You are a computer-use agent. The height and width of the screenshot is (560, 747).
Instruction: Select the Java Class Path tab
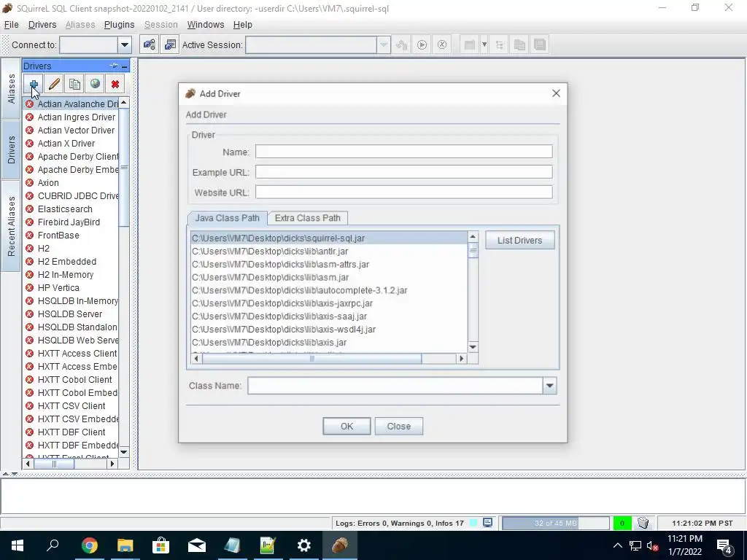pyautogui.click(x=228, y=218)
